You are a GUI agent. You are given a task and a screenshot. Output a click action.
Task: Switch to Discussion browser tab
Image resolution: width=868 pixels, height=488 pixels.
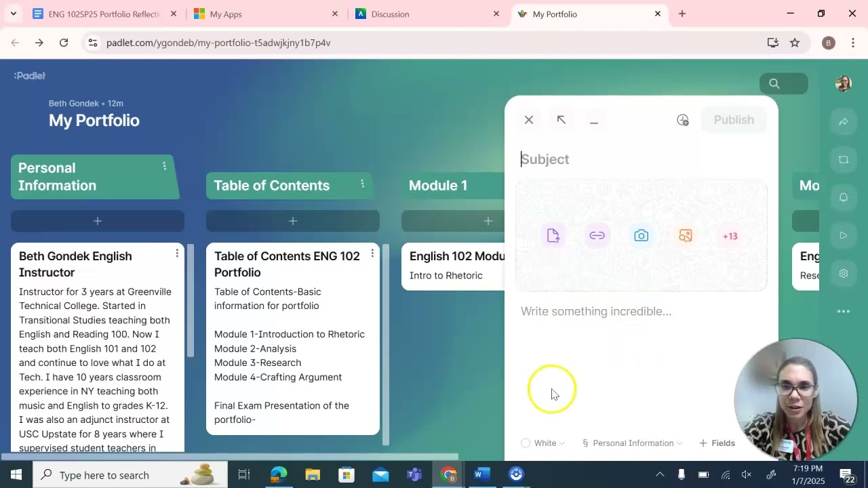click(427, 14)
